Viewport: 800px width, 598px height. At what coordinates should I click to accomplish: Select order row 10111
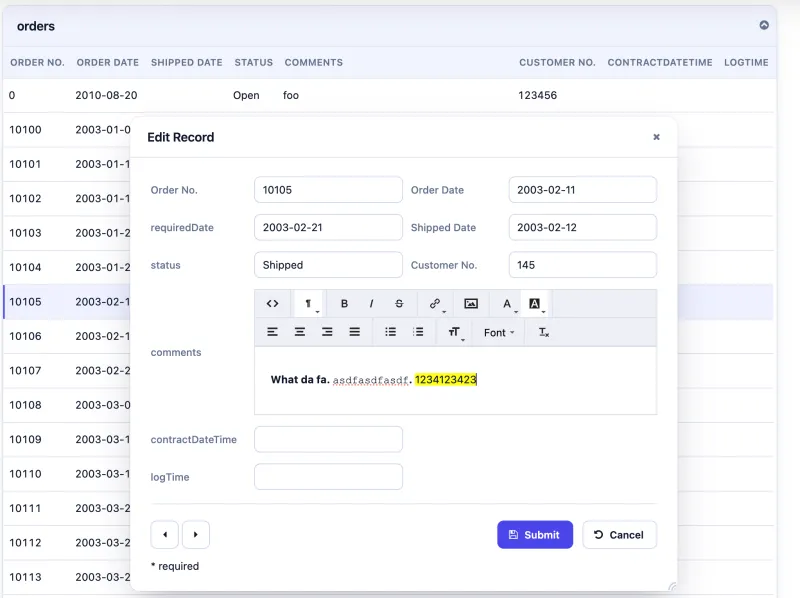[67, 508]
